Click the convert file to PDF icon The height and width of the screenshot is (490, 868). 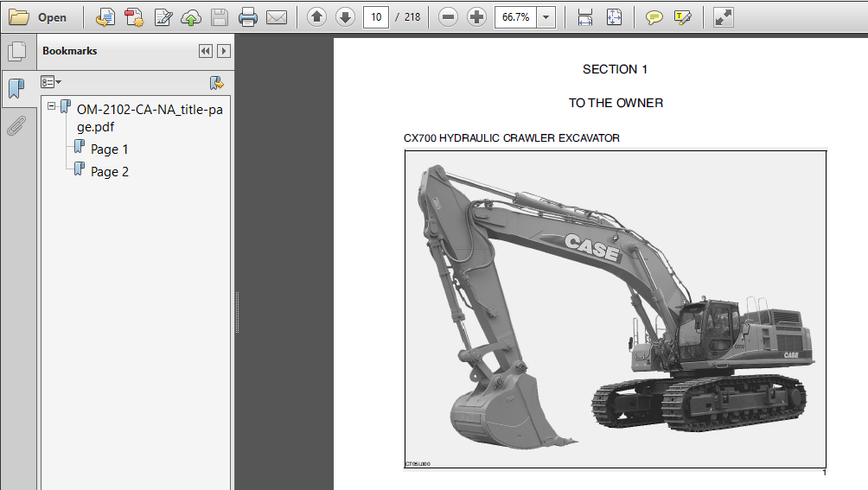(x=105, y=17)
